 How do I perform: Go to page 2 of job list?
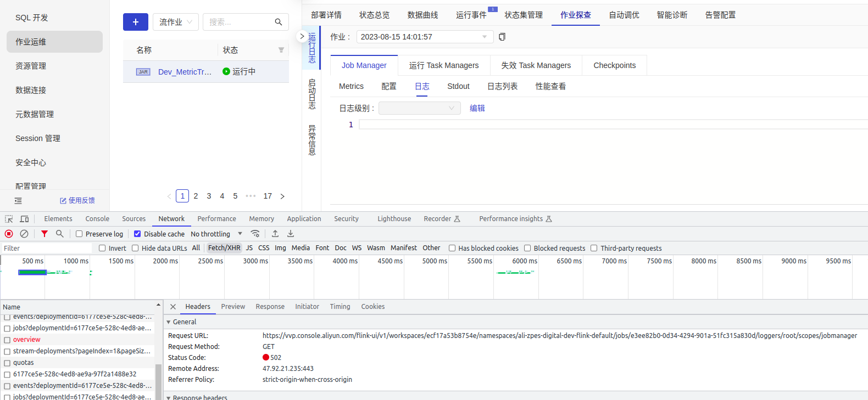[196, 196]
